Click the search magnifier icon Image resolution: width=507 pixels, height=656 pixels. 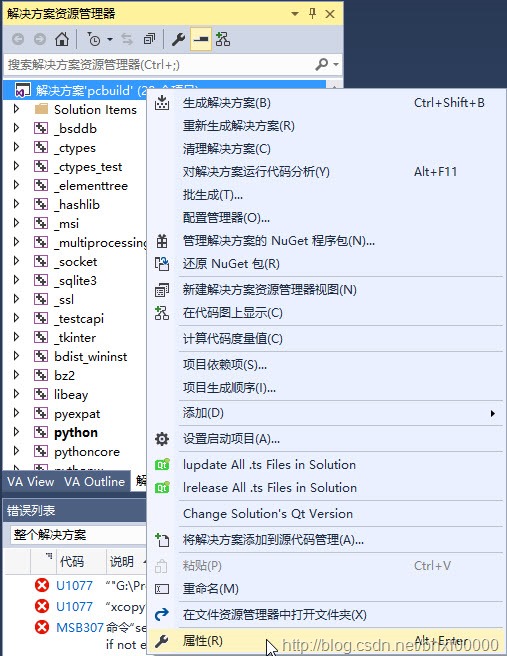(x=321, y=64)
